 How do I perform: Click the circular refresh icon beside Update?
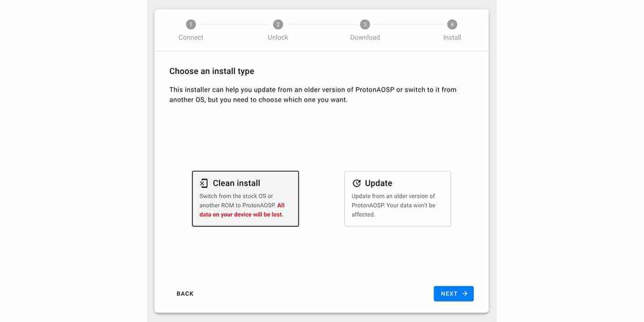356,184
